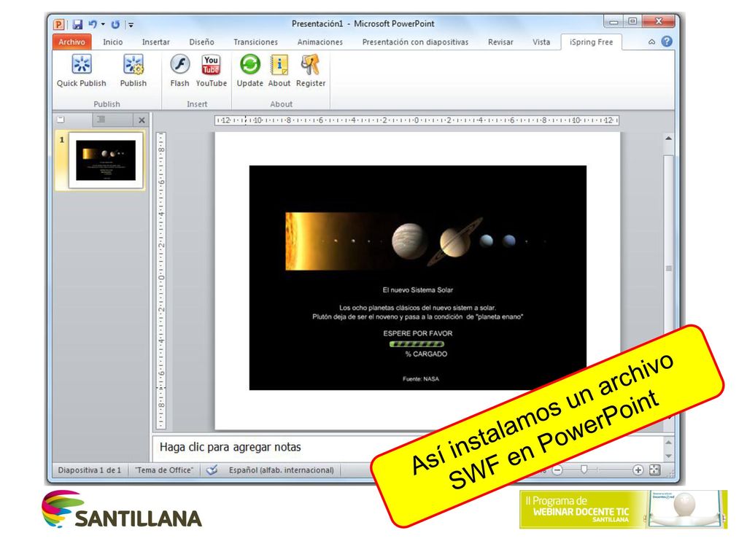Click the PowerPoint application logo icon
This screenshot has width=747, height=560.
coord(59,24)
